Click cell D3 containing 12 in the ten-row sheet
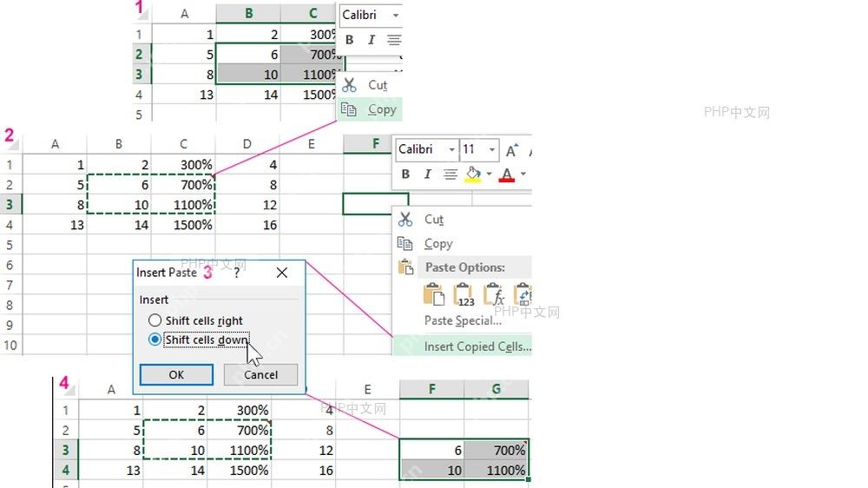Viewport: 868px width, 488px height. 247,204
